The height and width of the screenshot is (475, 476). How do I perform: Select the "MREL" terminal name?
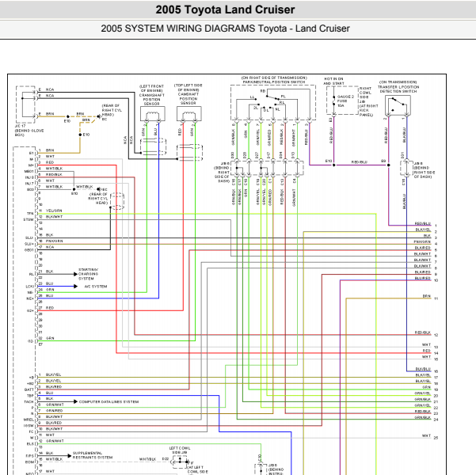29,420
